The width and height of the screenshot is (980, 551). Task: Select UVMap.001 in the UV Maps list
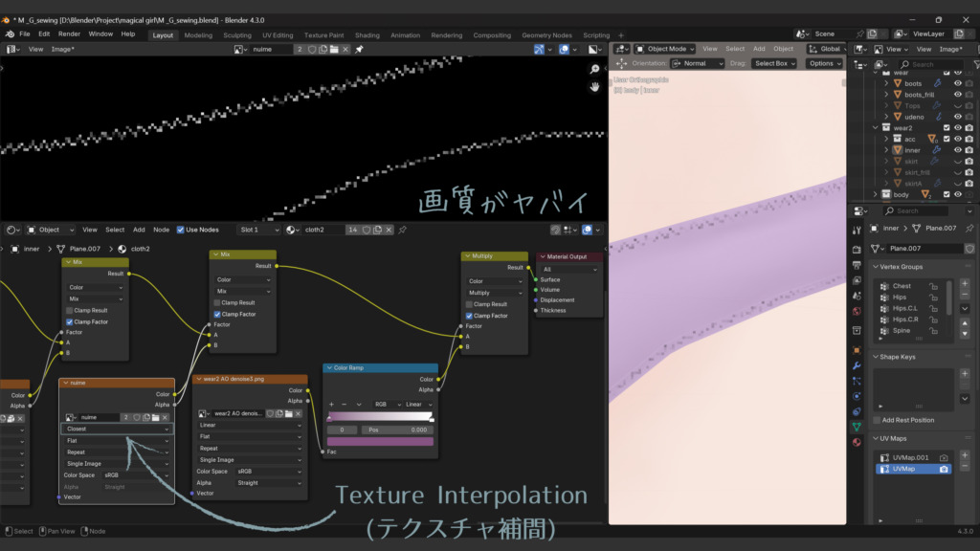[x=909, y=458]
